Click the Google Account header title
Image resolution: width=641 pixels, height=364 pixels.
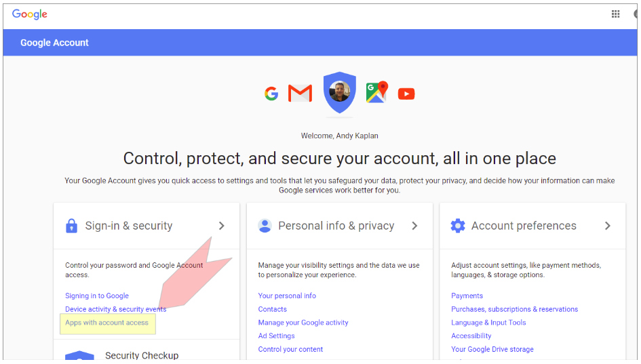click(54, 43)
